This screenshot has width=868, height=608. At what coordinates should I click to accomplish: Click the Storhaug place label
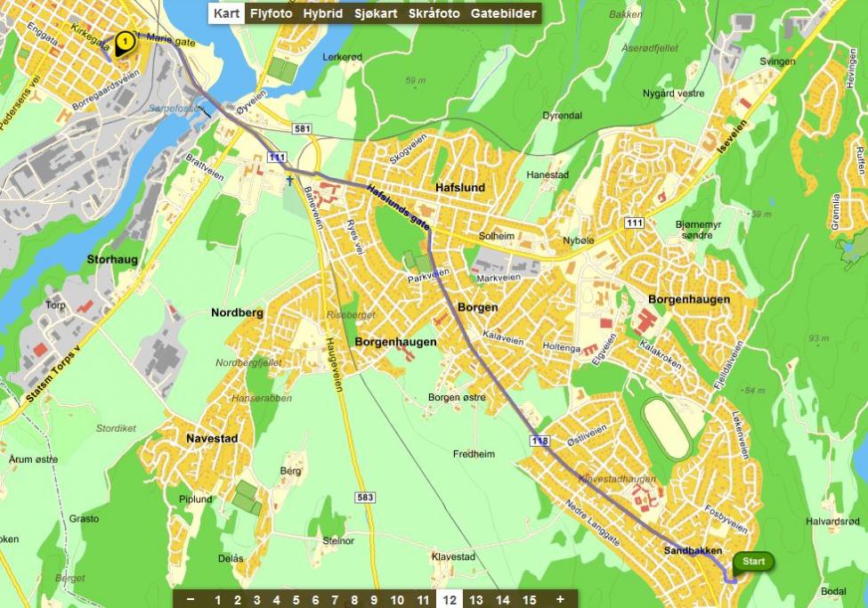(112, 259)
